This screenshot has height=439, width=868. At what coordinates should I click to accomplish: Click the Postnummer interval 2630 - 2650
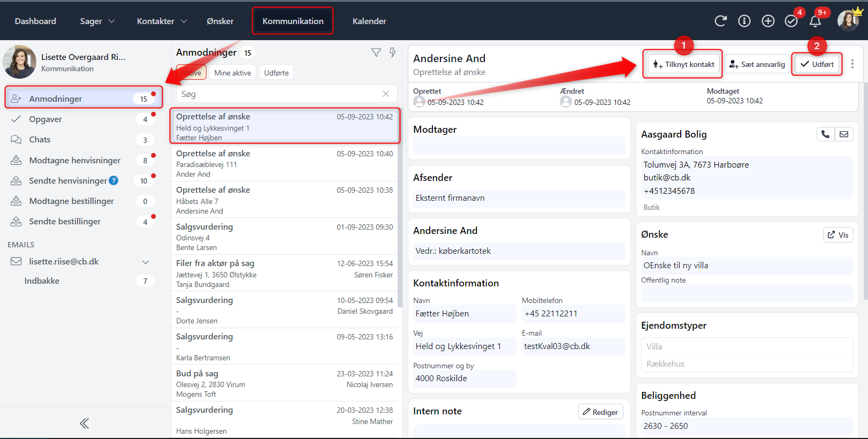click(747, 426)
